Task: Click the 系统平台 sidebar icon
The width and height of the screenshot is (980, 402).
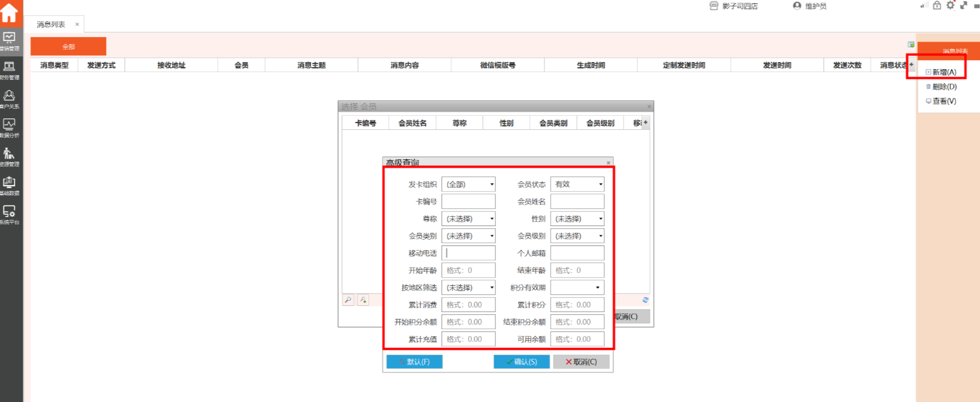Action: [x=10, y=215]
